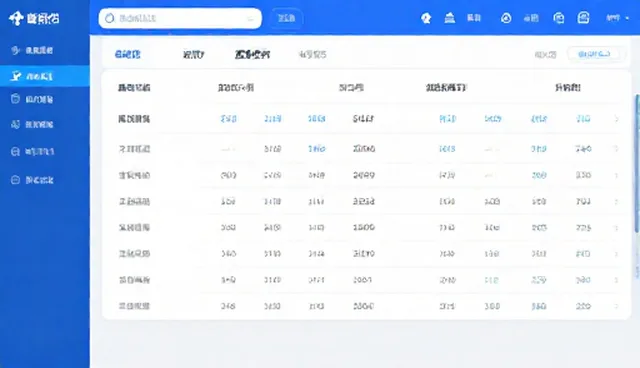The height and width of the screenshot is (368, 640).
Task: Expand the sixth table row's right chevron
Action: 616,254
